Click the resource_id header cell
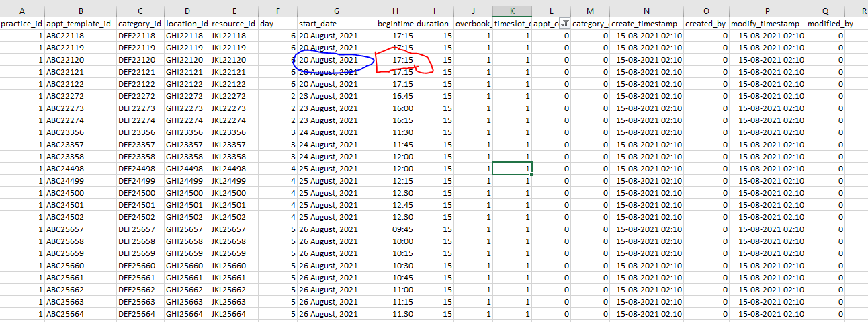 coord(233,24)
